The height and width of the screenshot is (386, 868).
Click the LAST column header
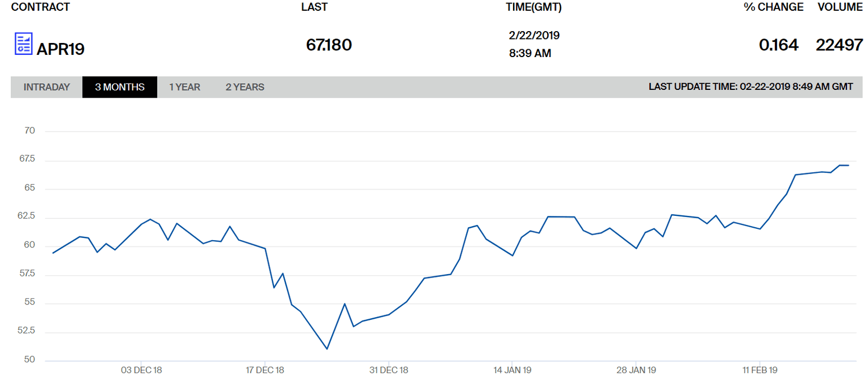314,7
